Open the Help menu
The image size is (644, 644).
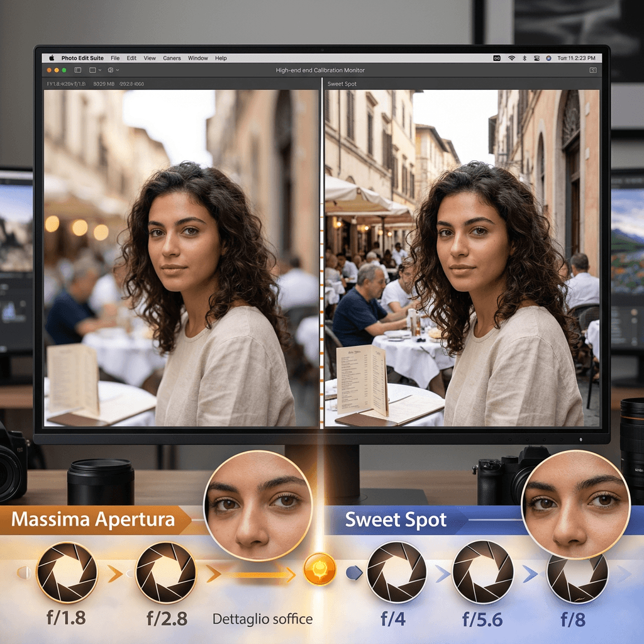221,58
